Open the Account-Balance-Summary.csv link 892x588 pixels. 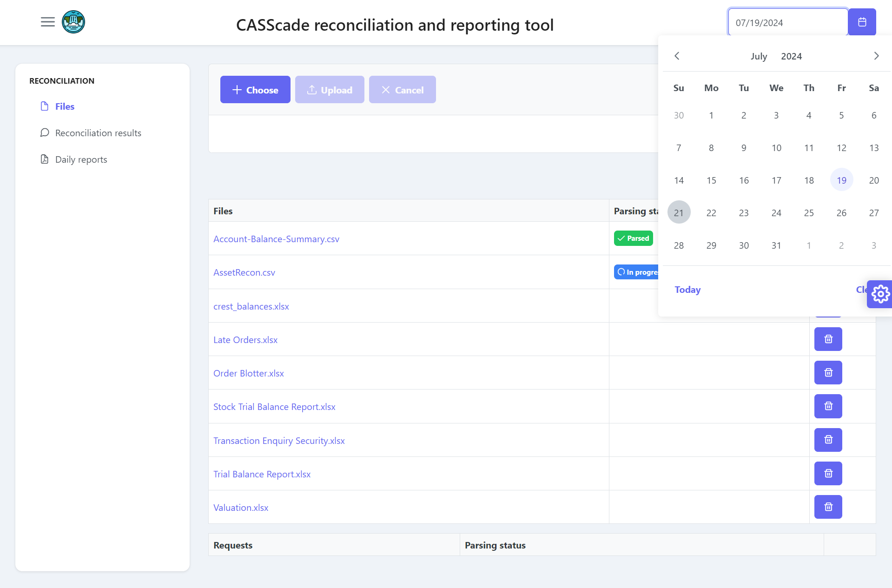coord(276,239)
